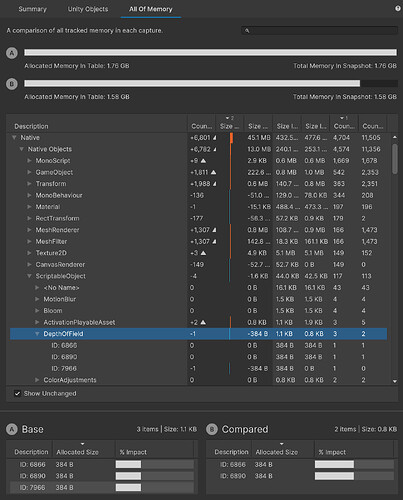
Task: Switch to the Summary tab
Action: pos(33,9)
